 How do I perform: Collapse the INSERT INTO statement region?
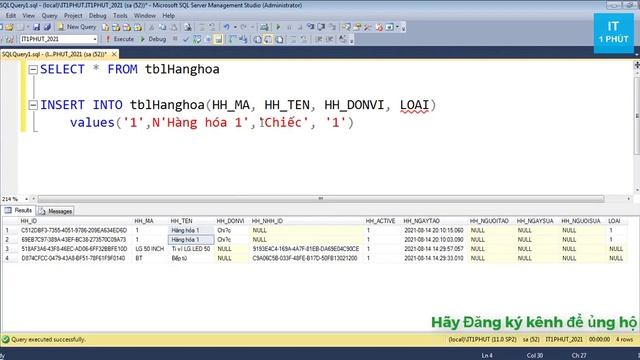tap(33, 105)
